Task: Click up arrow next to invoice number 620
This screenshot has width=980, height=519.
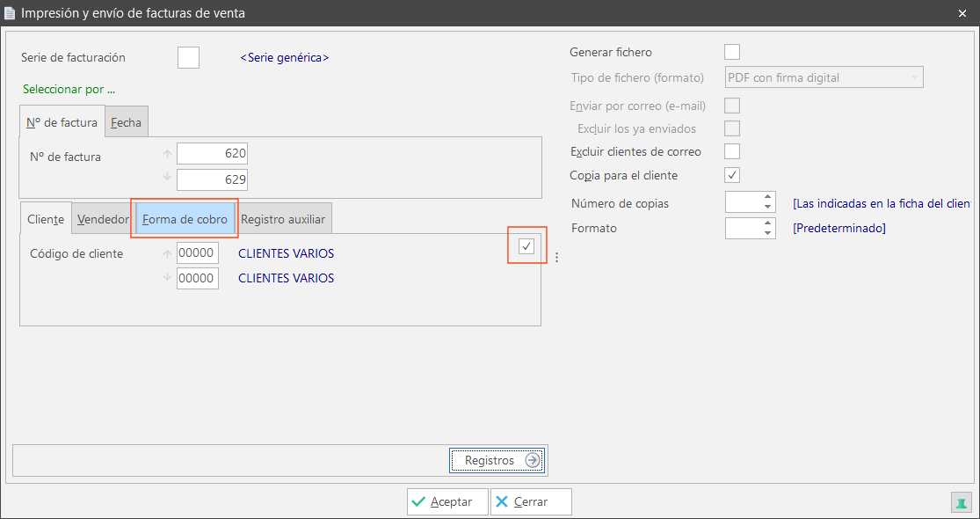Action: coord(167,153)
